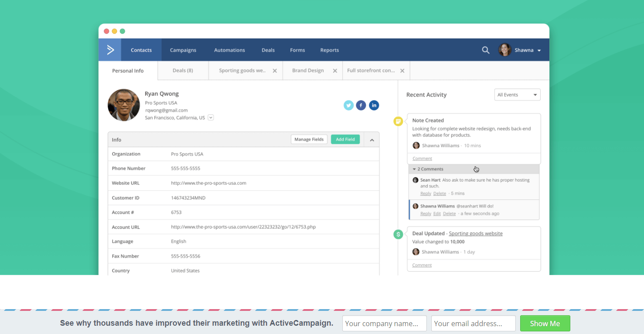The image size is (644, 334).
Task: Open the Sporting goods website deal link
Action: click(476, 234)
